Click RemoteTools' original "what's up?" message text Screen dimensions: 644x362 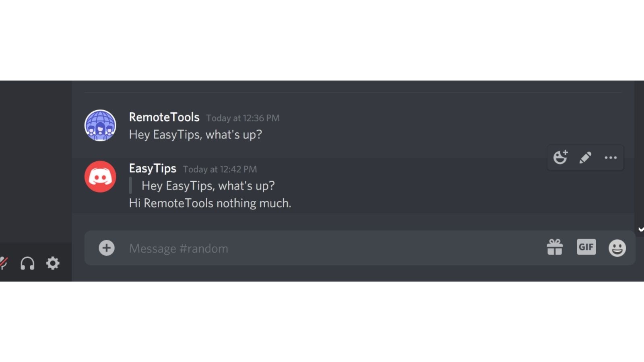tap(196, 134)
